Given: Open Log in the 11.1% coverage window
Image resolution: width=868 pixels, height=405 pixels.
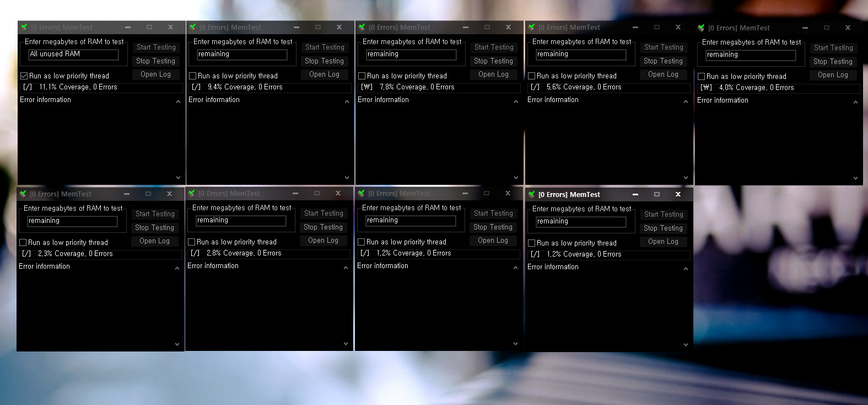Looking at the screenshot, I should (x=155, y=74).
